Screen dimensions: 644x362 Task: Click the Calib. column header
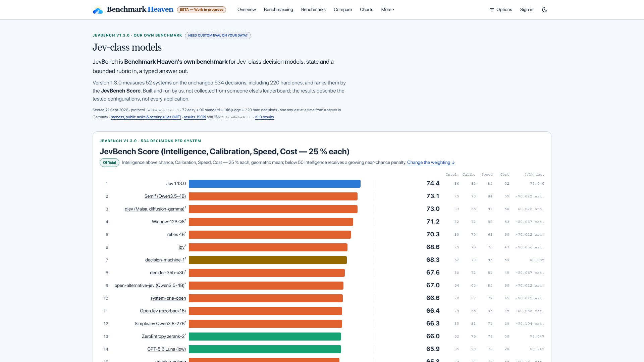point(469,175)
